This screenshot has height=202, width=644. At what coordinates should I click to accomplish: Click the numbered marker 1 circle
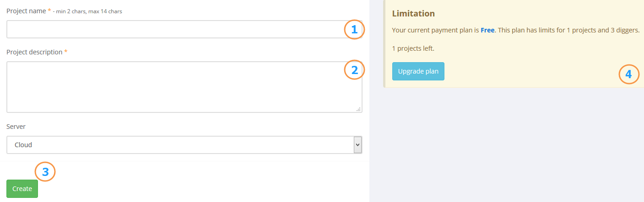(354, 30)
